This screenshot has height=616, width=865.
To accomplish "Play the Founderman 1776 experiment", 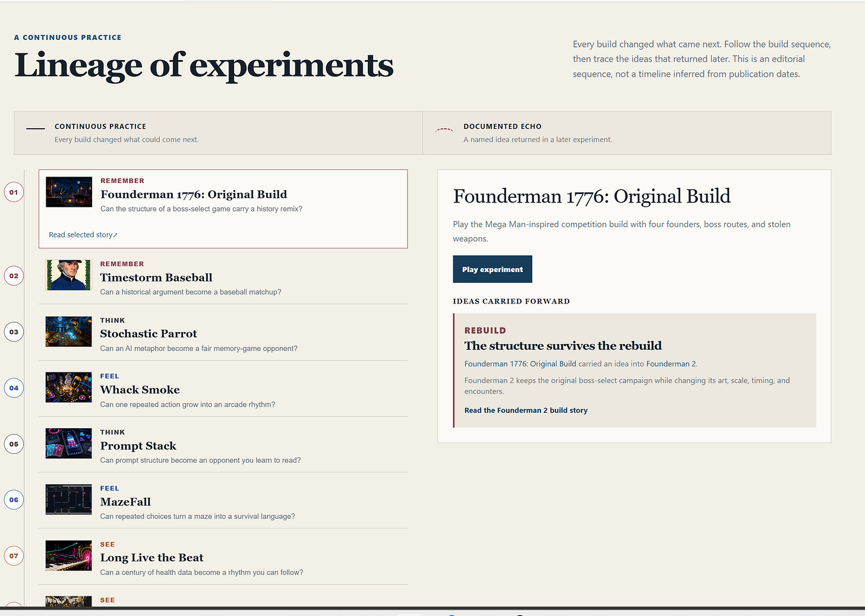I will tap(493, 269).
